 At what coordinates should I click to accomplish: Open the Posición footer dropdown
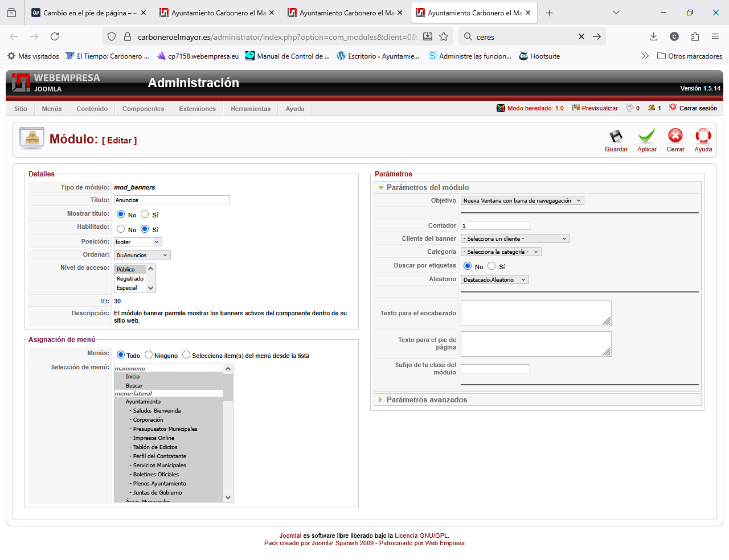(x=138, y=242)
